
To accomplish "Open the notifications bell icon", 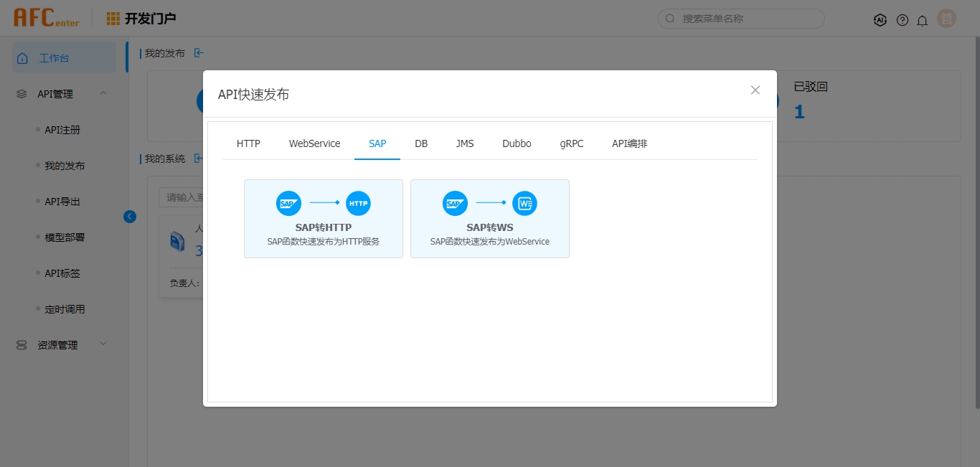I will coord(923,20).
